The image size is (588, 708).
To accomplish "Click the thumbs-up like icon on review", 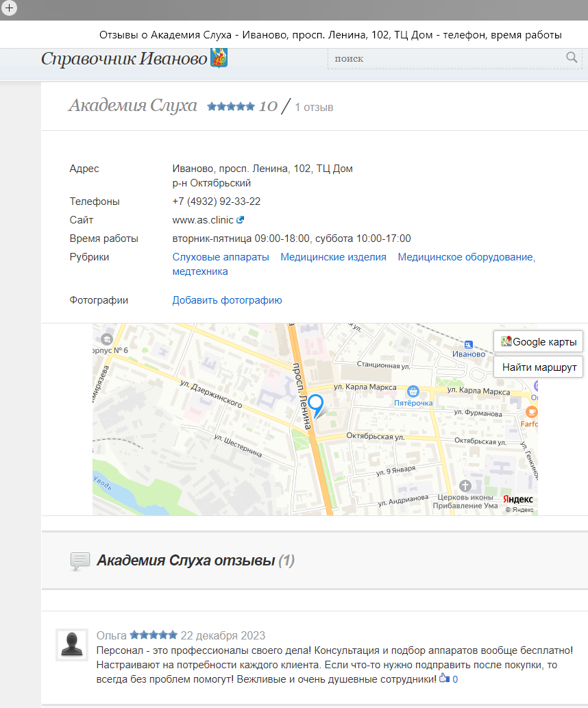I will point(444,679).
